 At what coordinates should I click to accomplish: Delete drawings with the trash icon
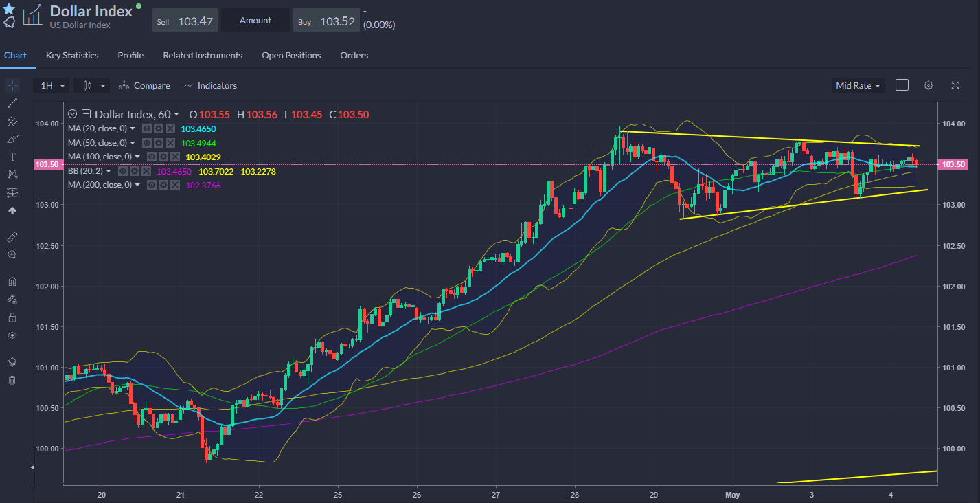tap(12, 380)
